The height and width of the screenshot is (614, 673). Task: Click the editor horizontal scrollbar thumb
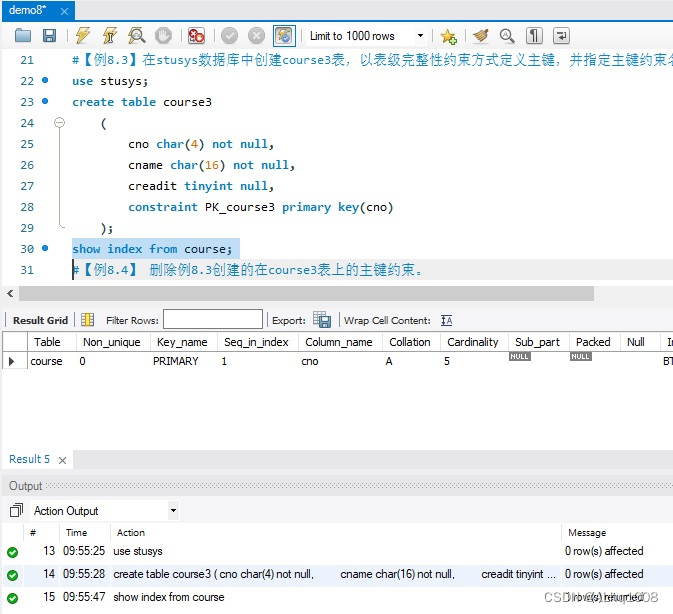tap(306, 293)
